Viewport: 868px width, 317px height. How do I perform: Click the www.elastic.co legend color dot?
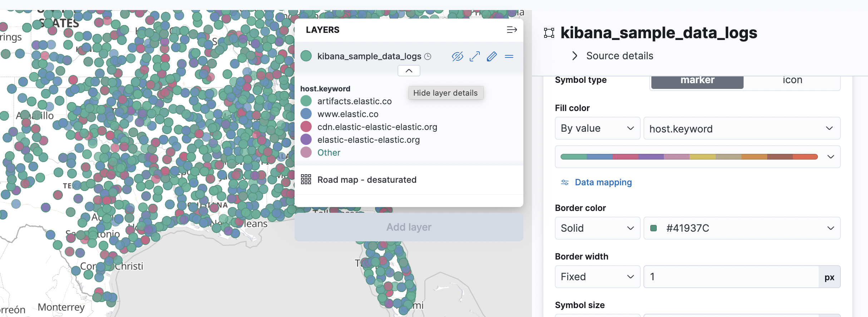[x=306, y=114]
